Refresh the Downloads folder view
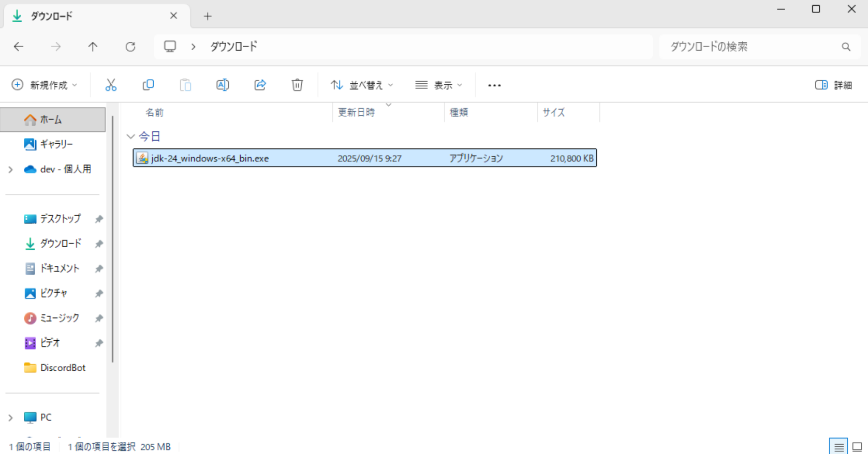This screenshot has width=868, height=454. (130, 47)
